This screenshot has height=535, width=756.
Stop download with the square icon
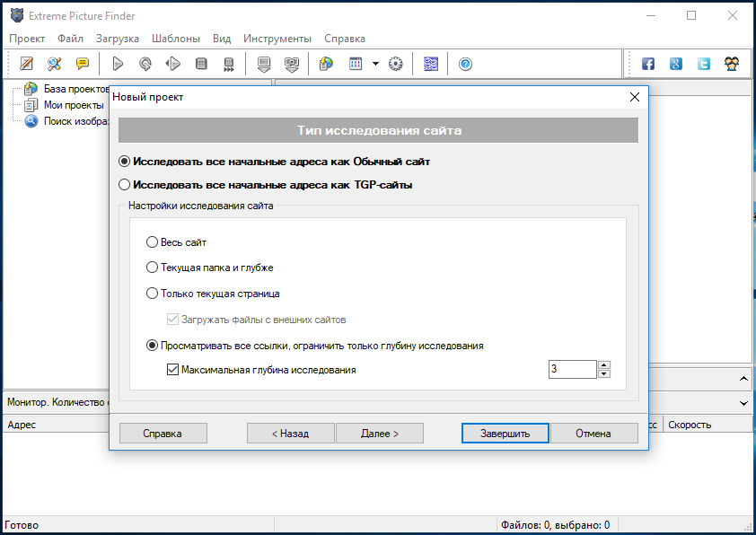click(x=201, y=64)
